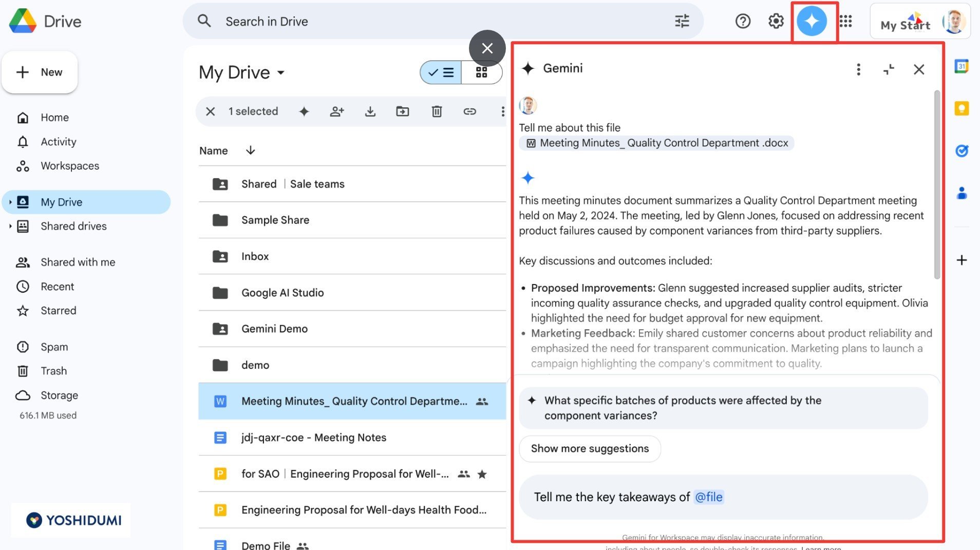Open Activity in sidebar

click(59, 142)
